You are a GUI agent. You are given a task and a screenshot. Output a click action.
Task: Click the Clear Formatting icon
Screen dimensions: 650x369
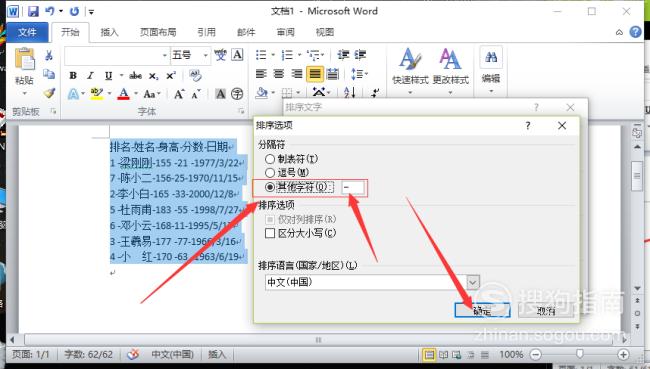(x=195, y=75)
